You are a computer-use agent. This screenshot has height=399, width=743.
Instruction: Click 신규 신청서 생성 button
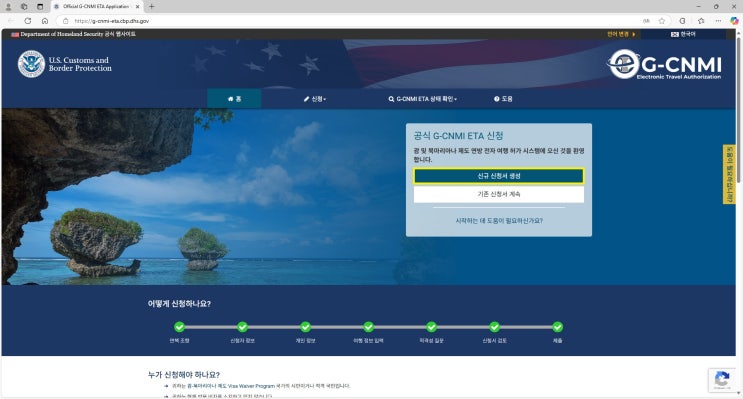tap(498, 176)
